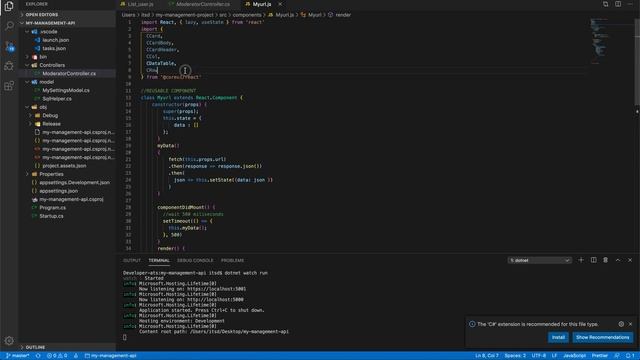The width and height of the screenshot is (640, 360).
Task: Open the editor More Actions menu
Action: pyautogui.click(x=630, y=4)
